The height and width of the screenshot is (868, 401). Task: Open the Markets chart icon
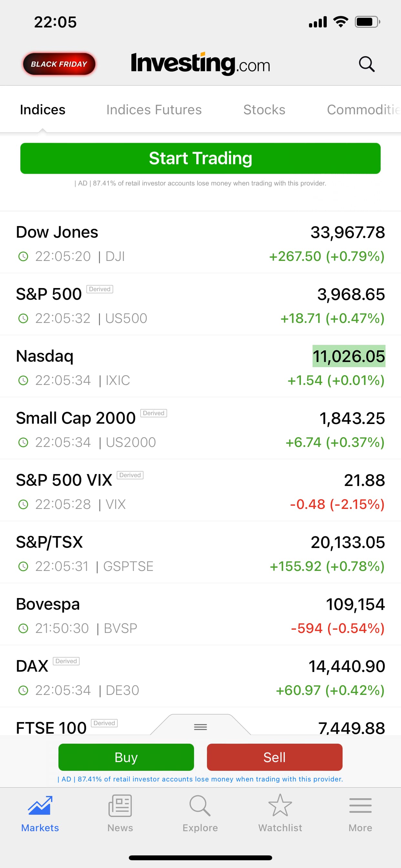[40, 805]
